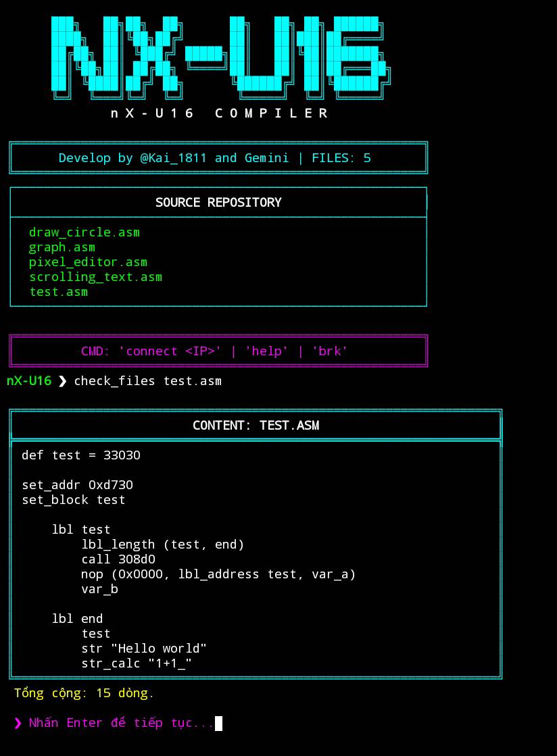Select the pixel_editor.asm file
This screenshot has width=557, height=756.
click(x=88, y=262)
